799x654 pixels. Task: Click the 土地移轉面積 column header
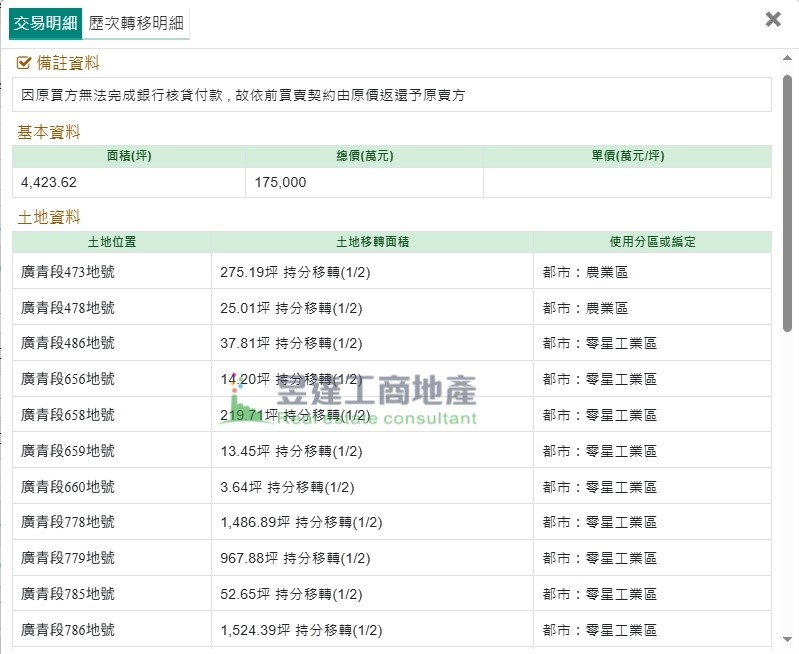[372, 242]
